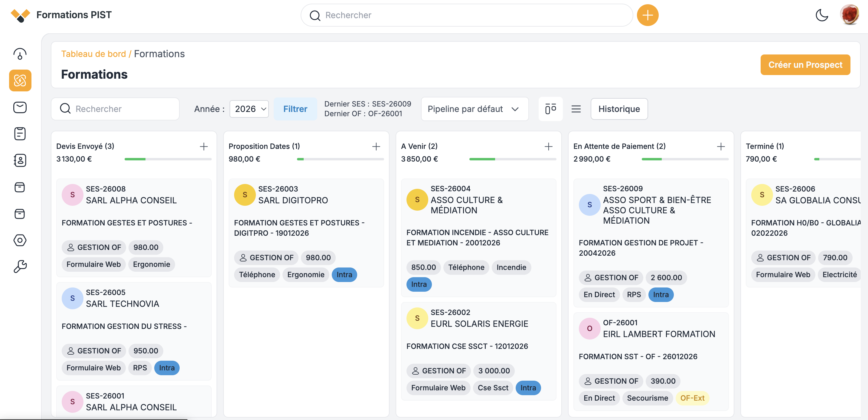This screenshot has width=868, height=420.
Task: Switch to list view
Action: [x=576, y=109]
